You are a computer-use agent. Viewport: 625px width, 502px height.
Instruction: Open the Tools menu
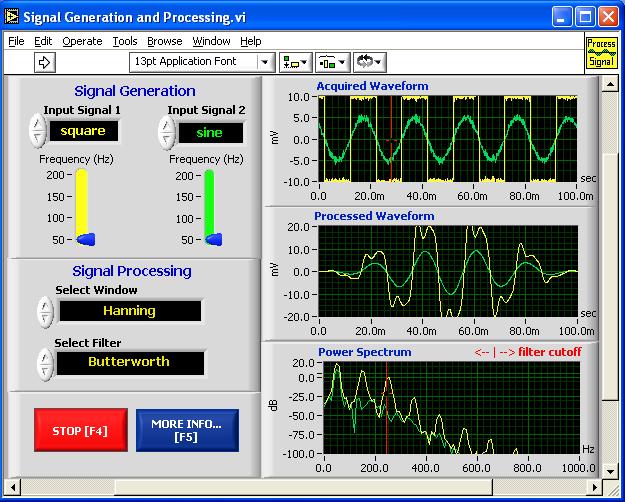125,41
